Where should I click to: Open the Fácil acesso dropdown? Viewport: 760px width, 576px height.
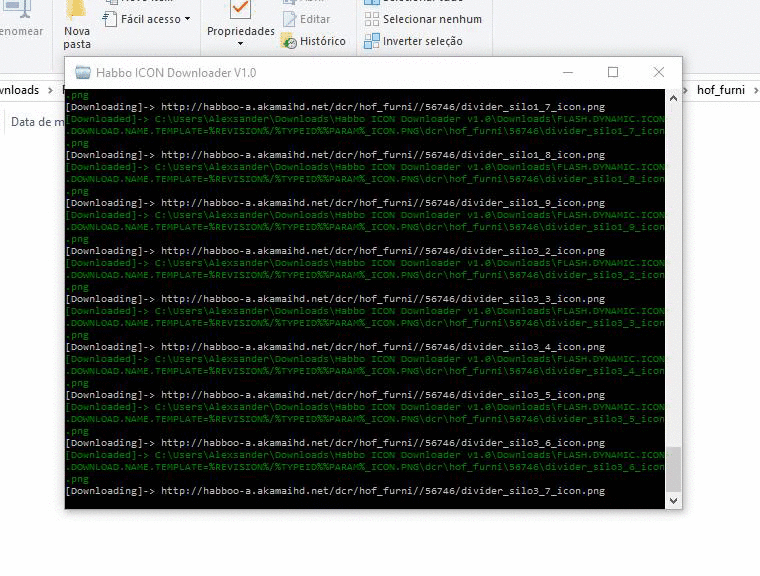146,19
